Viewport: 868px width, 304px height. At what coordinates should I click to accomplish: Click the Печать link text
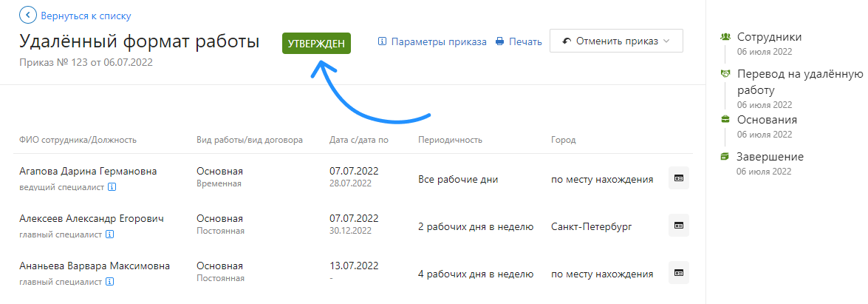pyautogui.click(x=525, y=41)
